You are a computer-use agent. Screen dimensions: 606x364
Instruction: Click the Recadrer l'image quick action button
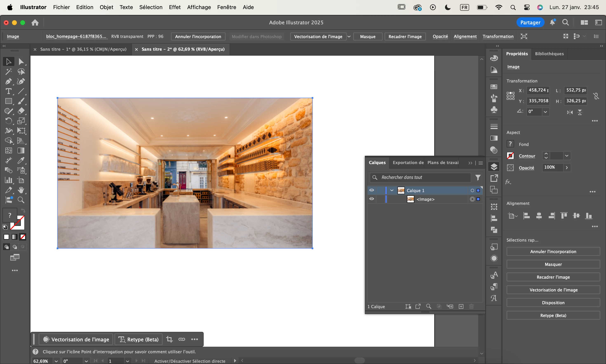[553, 277]
